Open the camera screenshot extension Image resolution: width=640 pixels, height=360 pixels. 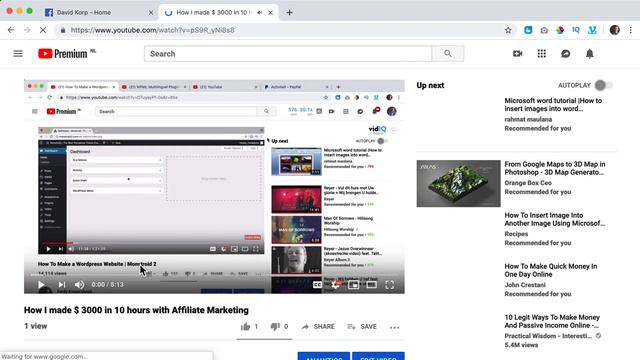(x=544, y=30)
